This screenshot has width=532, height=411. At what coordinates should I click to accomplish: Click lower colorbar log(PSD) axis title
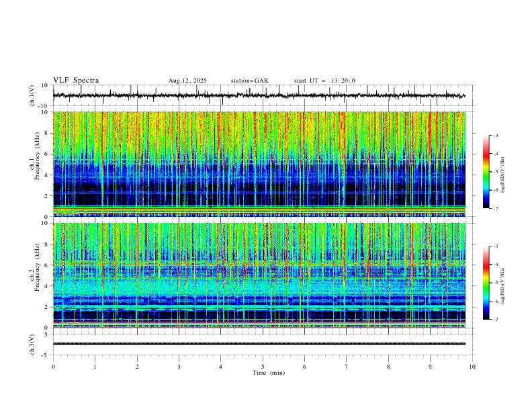504,285
